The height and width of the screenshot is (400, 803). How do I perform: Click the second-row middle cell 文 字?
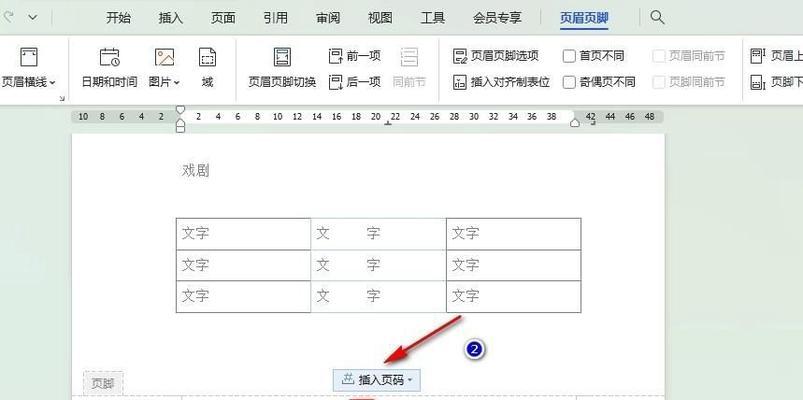[x=348, y=265]
